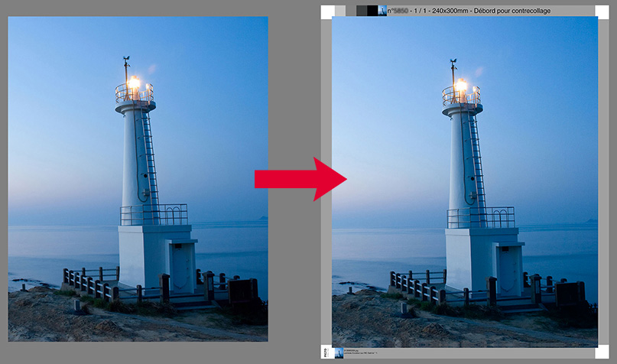Click the top-left white crop corner mark
This screenshot has height=364, width=617.
[326, 11]
